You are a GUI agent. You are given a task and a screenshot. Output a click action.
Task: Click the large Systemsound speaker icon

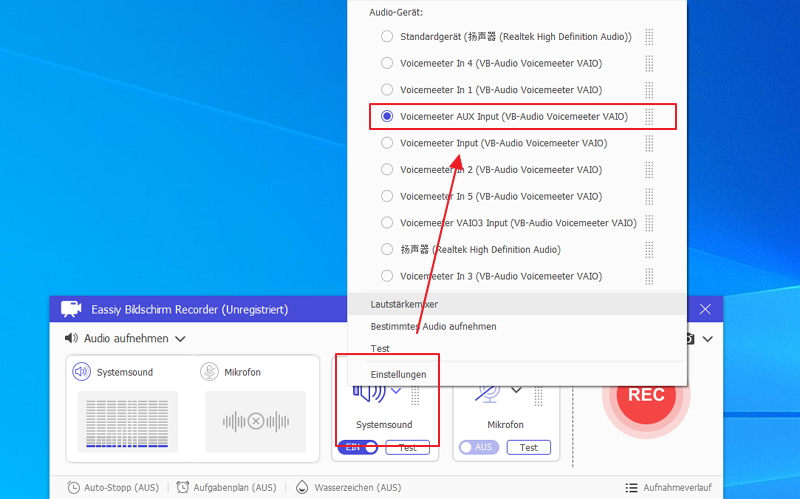click(369, 393)
